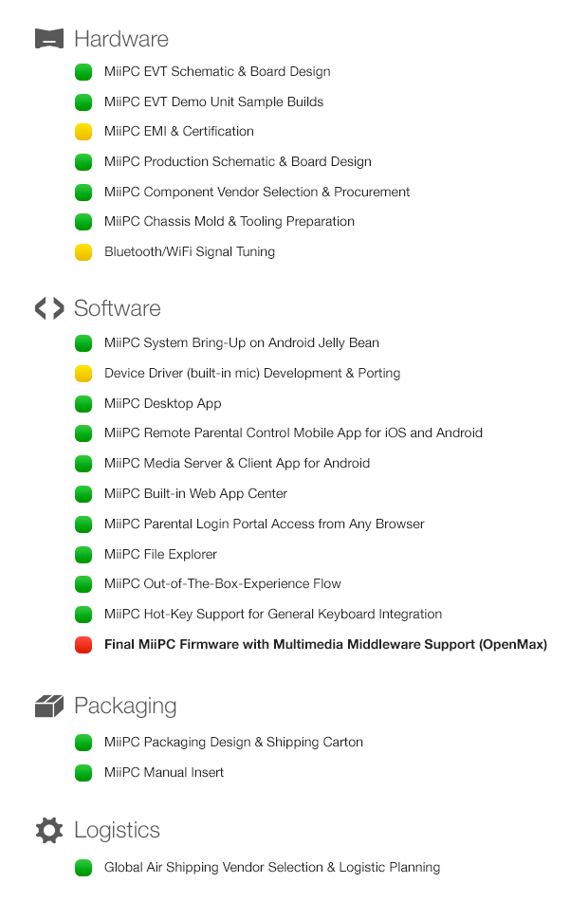Screen dimensions: 588x920
Task: Click the Software angle-brackets code icon
Action: pyautogui.click(x=49, y=308)
